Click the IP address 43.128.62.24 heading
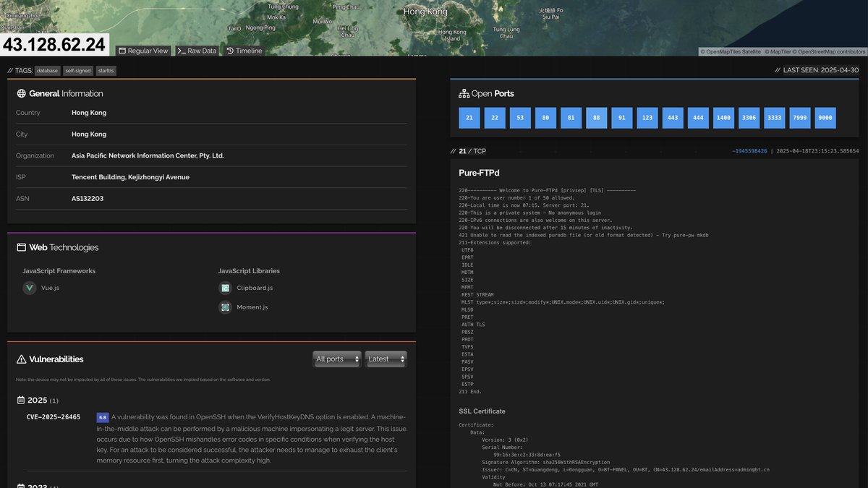Viewport: 868px width, 488px height. point(54,45)
